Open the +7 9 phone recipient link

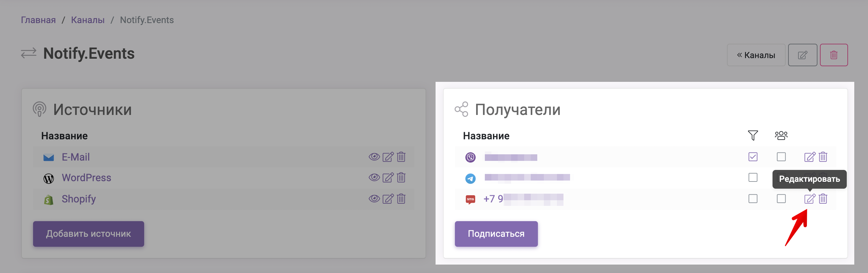tap(523, 199)
